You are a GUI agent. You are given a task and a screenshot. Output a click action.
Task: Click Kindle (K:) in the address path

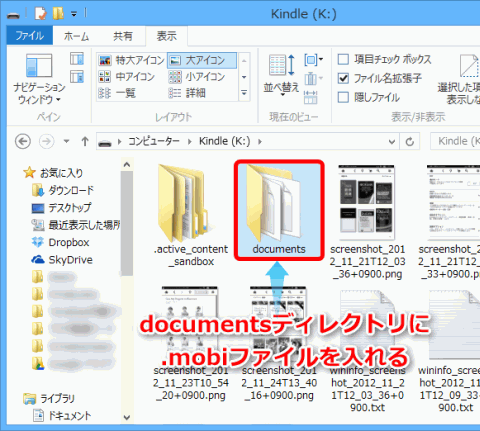pos(225,141)
